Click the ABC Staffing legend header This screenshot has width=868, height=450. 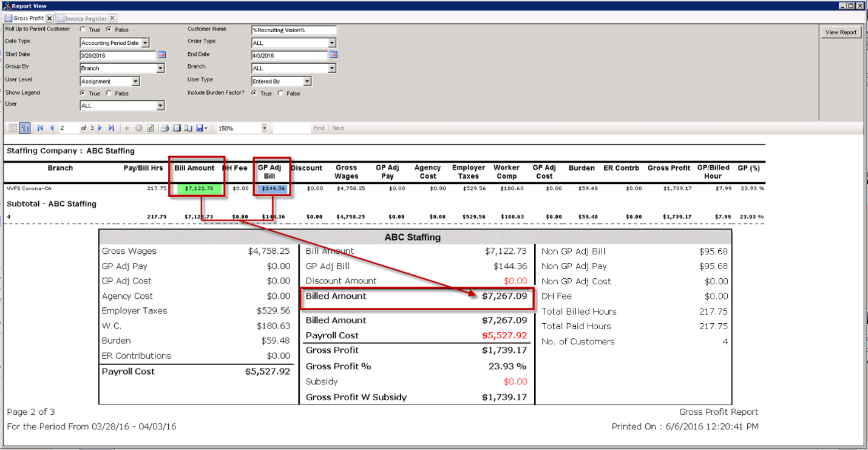(413, 237)
